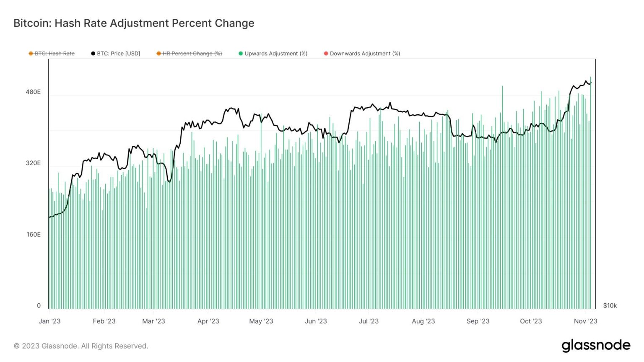The height and width of the screenshot is (362, 644).
Task: Toggle the struck-through BTC: Hash Rate legend label
Action: 55,54
